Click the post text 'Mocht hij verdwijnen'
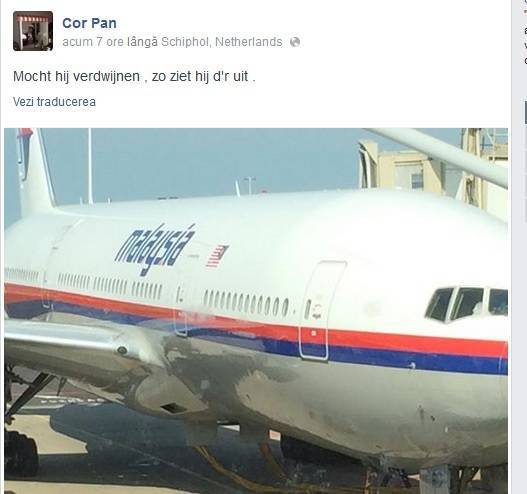Image resolution: width=527 pixels, height=494 pixels. pos(76,76)
